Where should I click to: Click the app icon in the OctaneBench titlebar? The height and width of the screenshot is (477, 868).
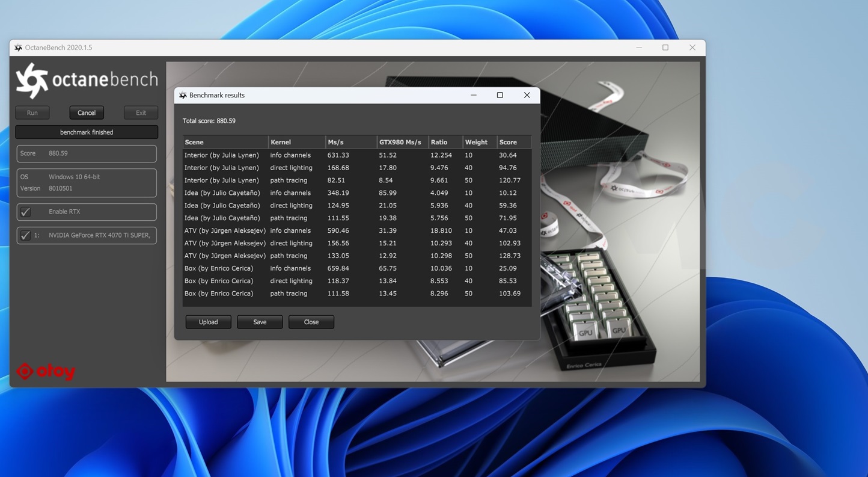tap(19, 47)
